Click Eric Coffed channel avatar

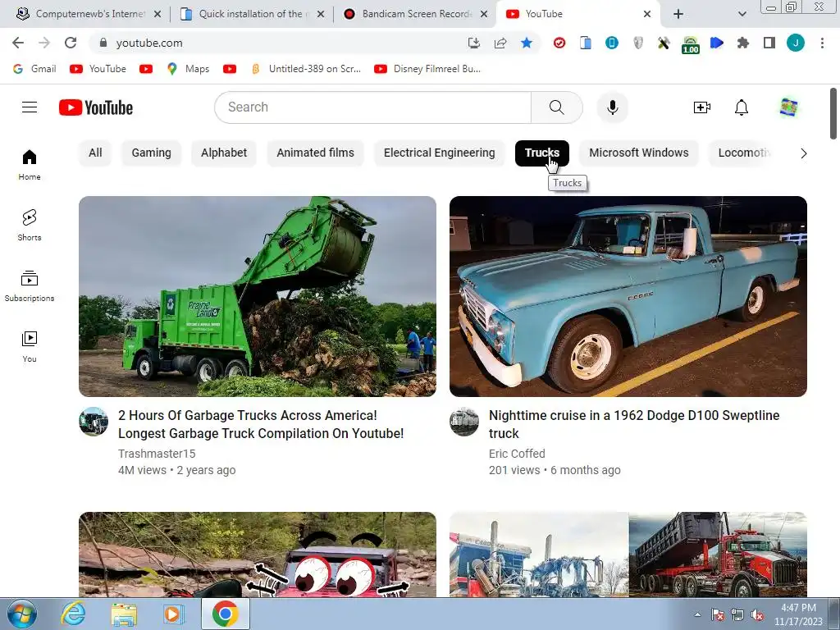[x=464, y=422]
